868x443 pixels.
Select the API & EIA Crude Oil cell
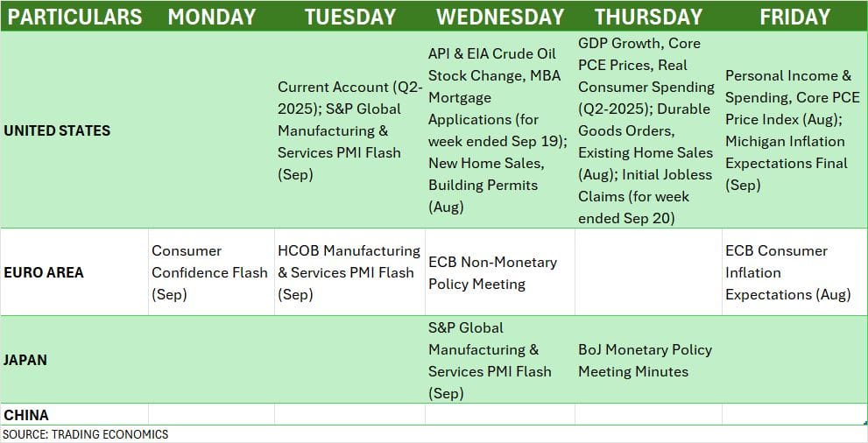(x=498, y=130)
